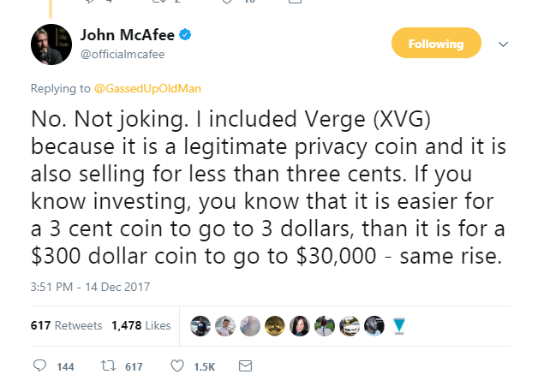Image resolution: width=544 pixels, height=392 pixels.
Task: Open John McAfee's profile picture
Action: (x=51, y=43)
